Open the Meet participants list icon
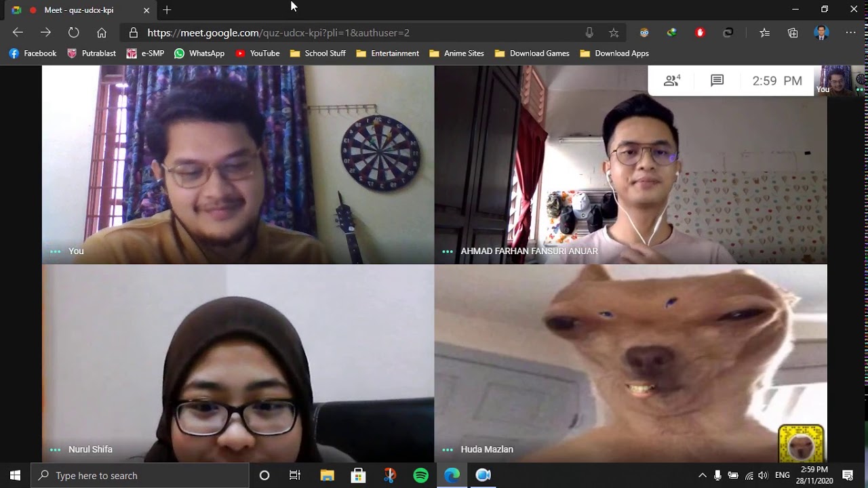Image resolution: width=868 pixels, height=488 pixels. tap(672, 81)
